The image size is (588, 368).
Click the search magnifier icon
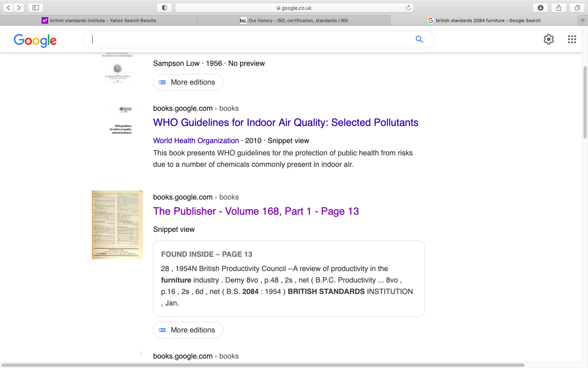419,39
